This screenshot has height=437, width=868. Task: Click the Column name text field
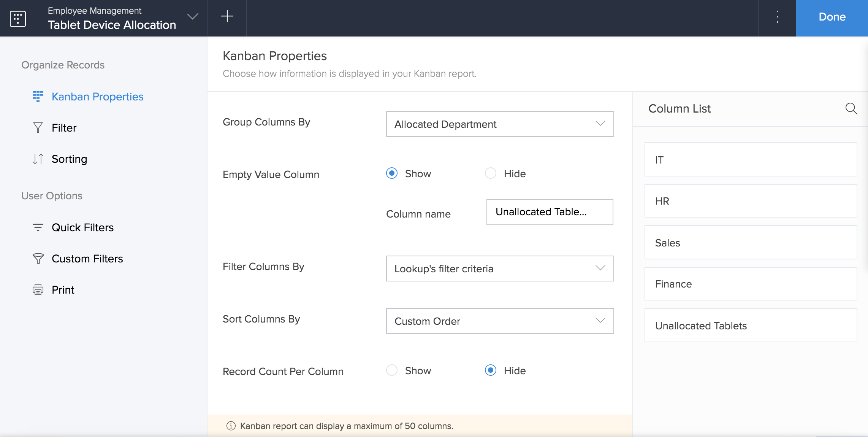(x=549, y=212)
